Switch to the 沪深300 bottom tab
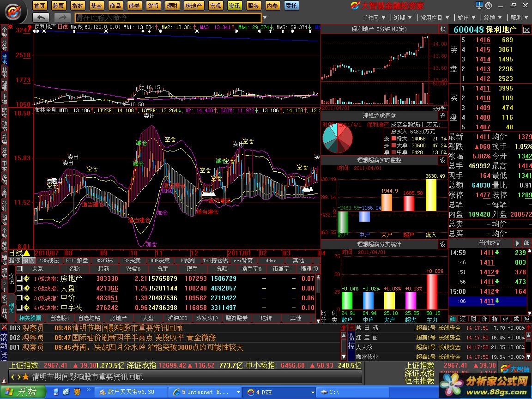 pos(177,318)
